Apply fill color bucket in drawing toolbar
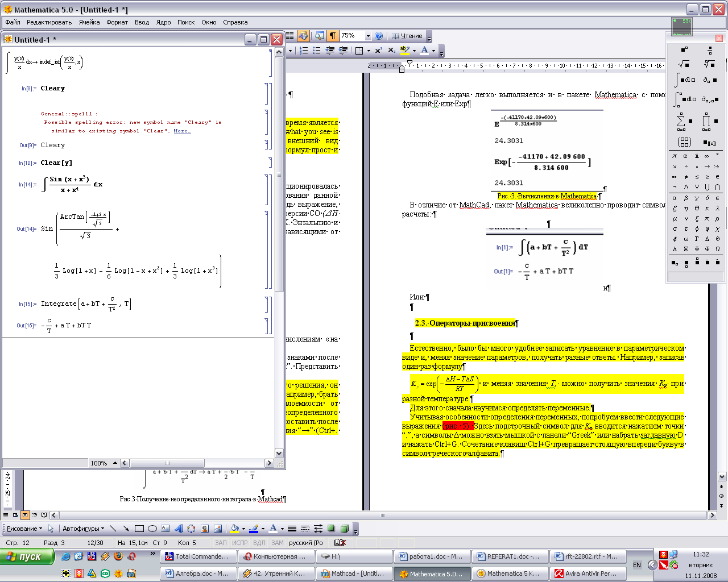Image resolution: width=728 pixels, height=582 pixels. point(234,529)
